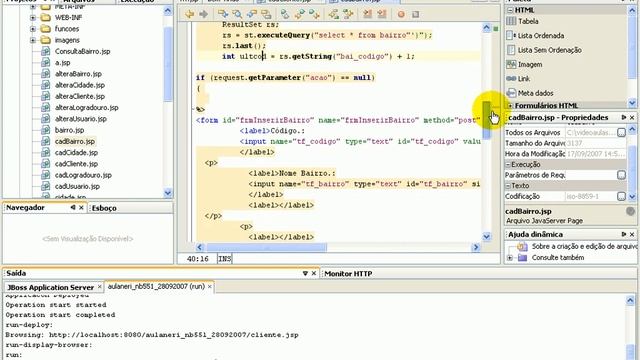Click the alteraLogradouro.jsp file icon

coord(46,108)
